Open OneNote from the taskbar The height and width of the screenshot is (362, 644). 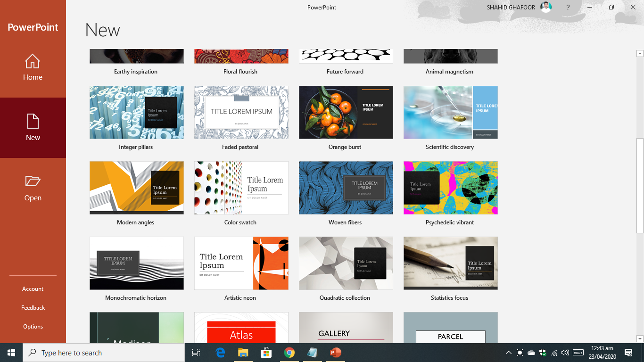[312, 353]
